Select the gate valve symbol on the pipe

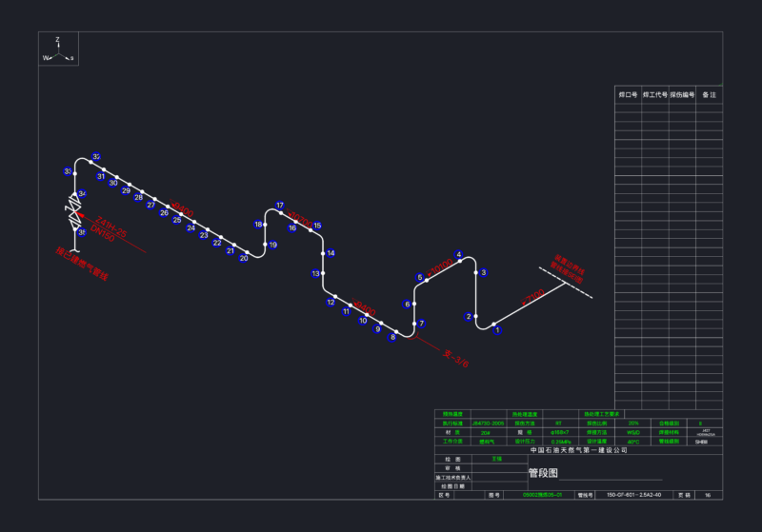[x=74, y=211]
